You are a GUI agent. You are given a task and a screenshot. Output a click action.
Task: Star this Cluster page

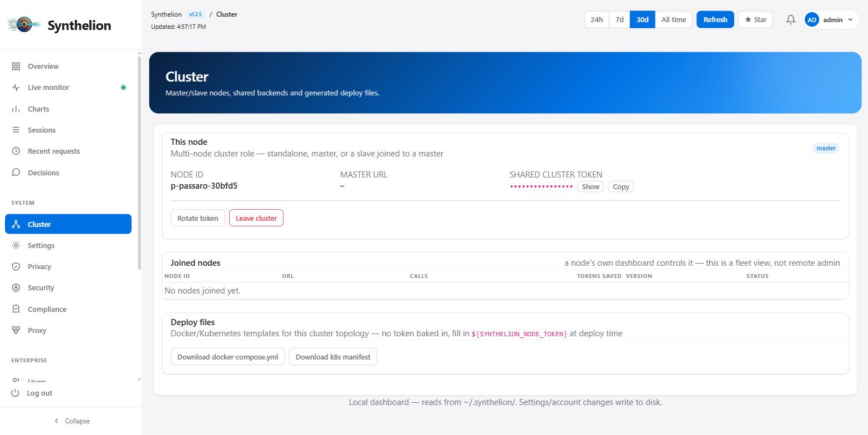tap(755, 19)
